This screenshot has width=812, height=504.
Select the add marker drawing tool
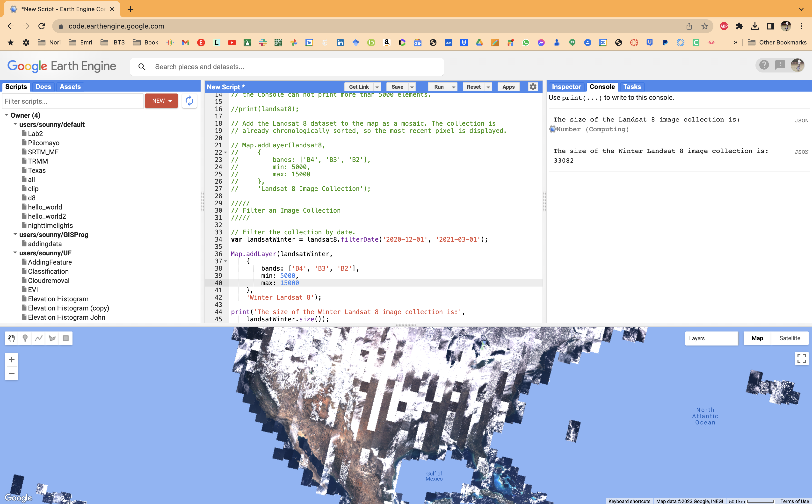25,338
